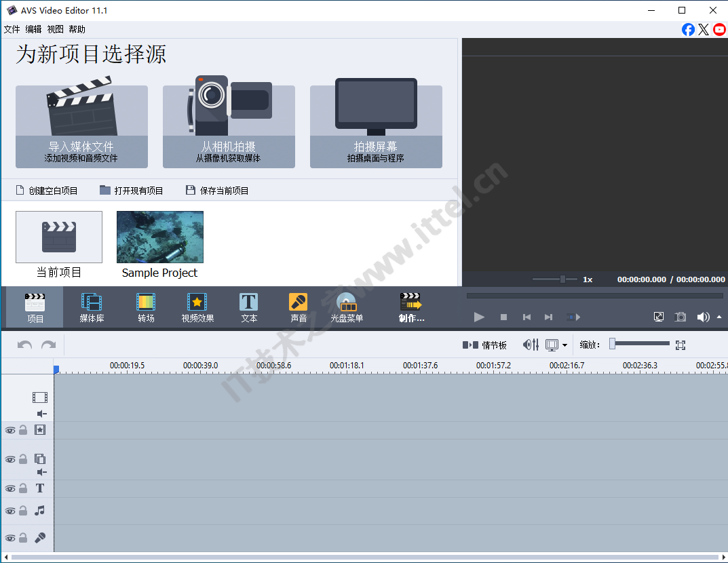
Task: Toggle visibility of the music track
Action: [x=10, y=511]
